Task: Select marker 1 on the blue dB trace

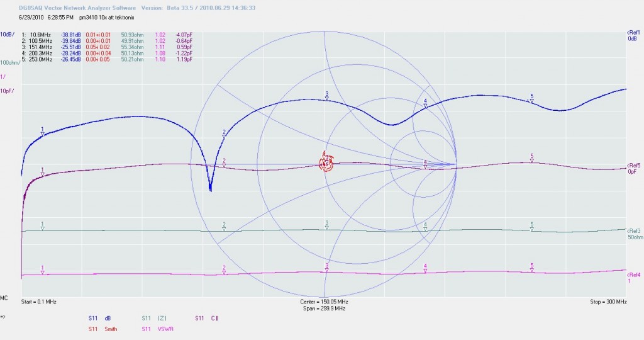Action: 42,131
